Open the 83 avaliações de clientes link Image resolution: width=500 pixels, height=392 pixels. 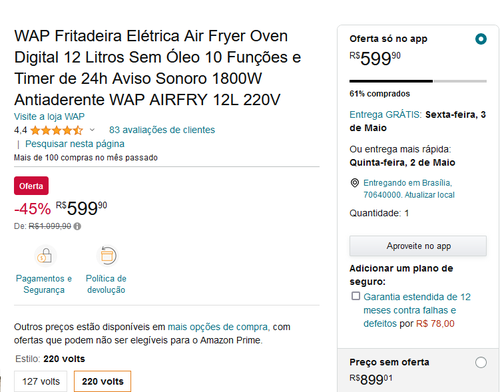pyautogui.click(x=162, y=130)
